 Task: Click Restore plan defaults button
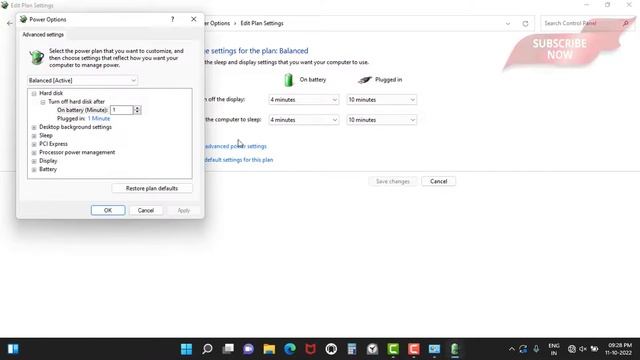click(x=152, y=188)
